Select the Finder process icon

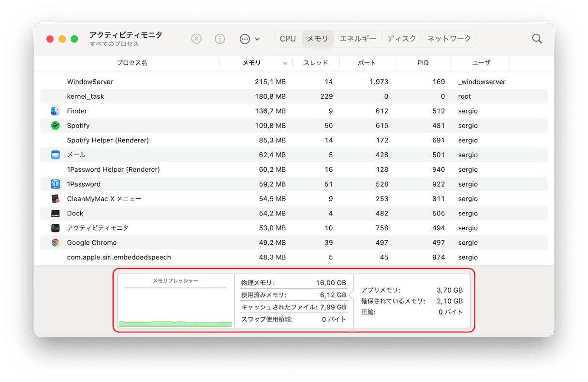[56, 111]
